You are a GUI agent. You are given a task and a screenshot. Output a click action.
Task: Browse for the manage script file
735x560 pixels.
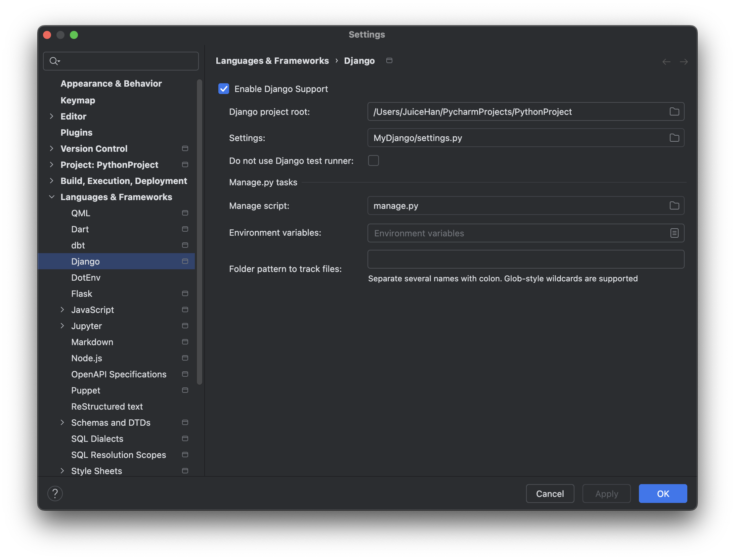(674, 205)
